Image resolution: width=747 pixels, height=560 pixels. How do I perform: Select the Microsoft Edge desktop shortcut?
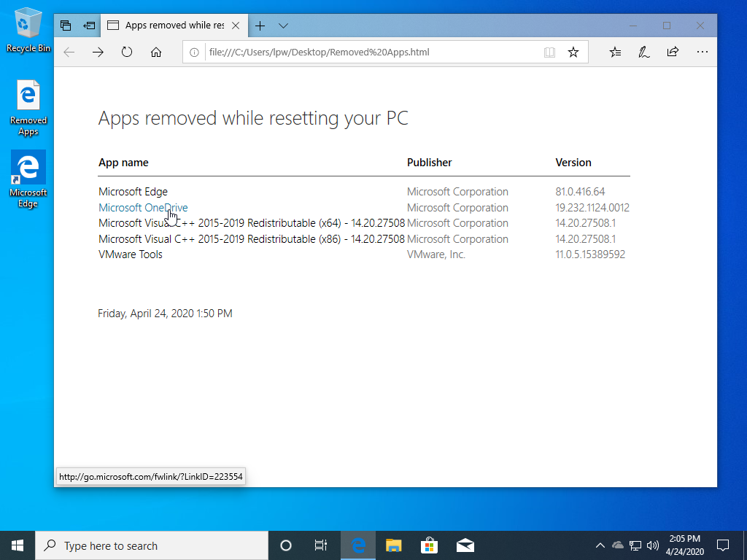coord(28,179)
